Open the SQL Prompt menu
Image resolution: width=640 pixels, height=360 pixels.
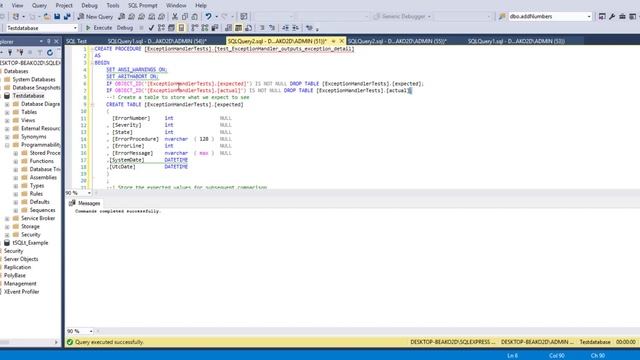pos(142,5)
